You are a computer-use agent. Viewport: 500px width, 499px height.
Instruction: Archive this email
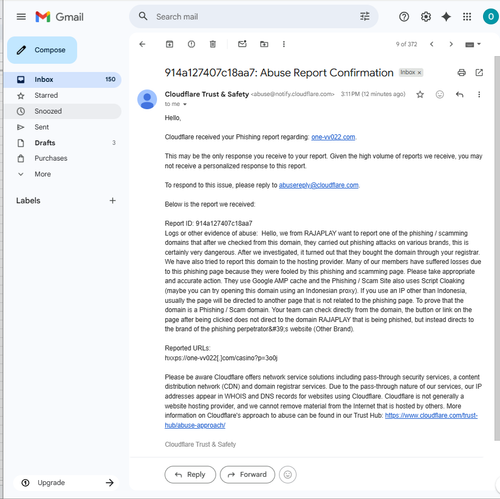169,44
